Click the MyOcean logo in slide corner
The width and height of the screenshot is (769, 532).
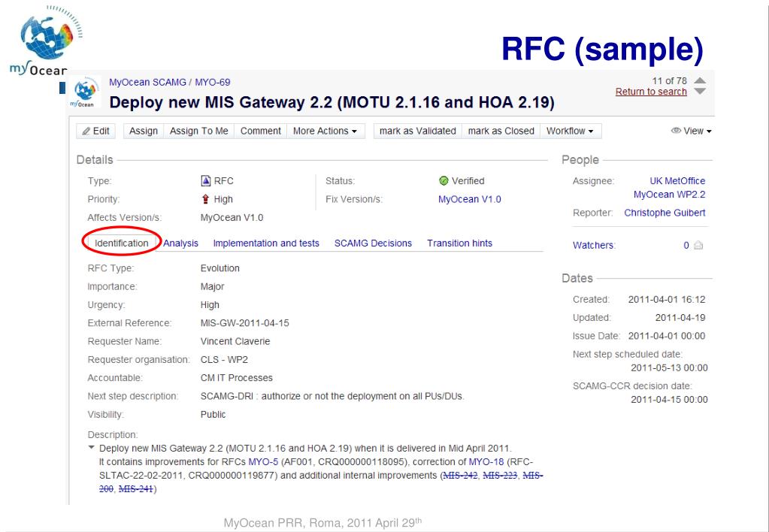point(46,40)
